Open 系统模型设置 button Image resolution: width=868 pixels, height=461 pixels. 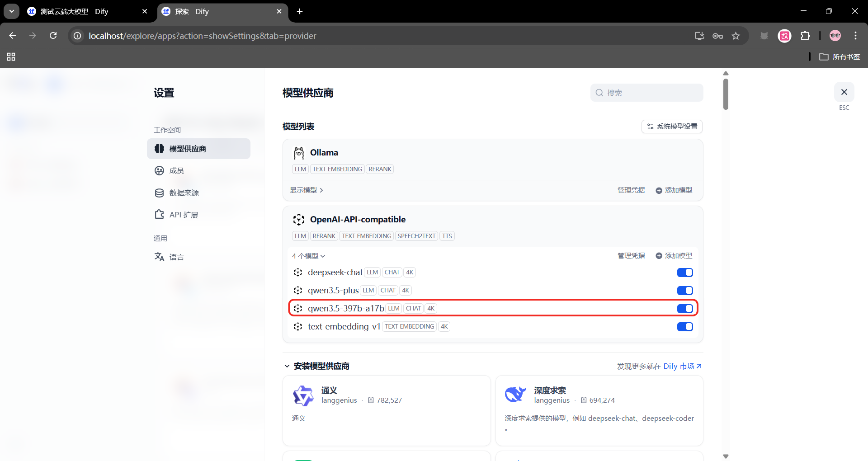click(672, 127)
